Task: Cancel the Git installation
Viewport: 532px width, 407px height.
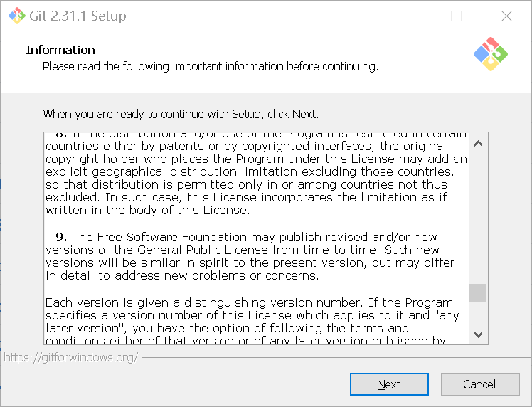Action: click(x=479, y=384)
